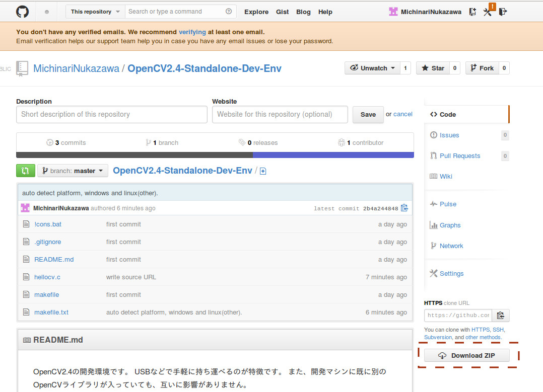Screen dimensions: 543x392
Task: Open the README.md file link
Action: [x=54, y=260]
